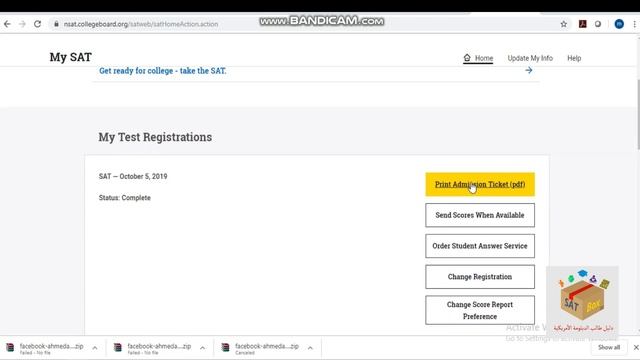The height and width of the screenshot is (360, 640).
Task: Click the round extension icon beside Acrobat
Action: tap(598, 24)
